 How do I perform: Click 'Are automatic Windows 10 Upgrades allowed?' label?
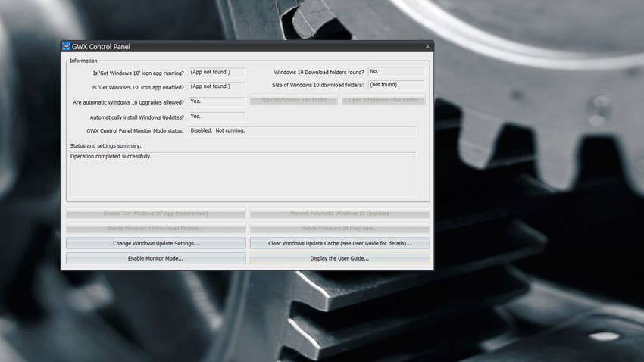click(x=128, y=102)
